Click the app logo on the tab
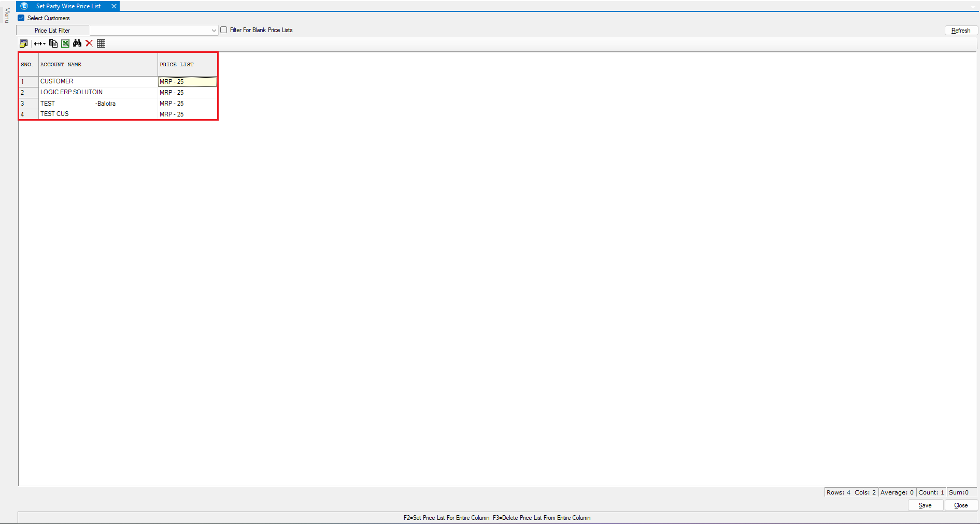Viewport: 980px width, 524px height. point(24,6)
